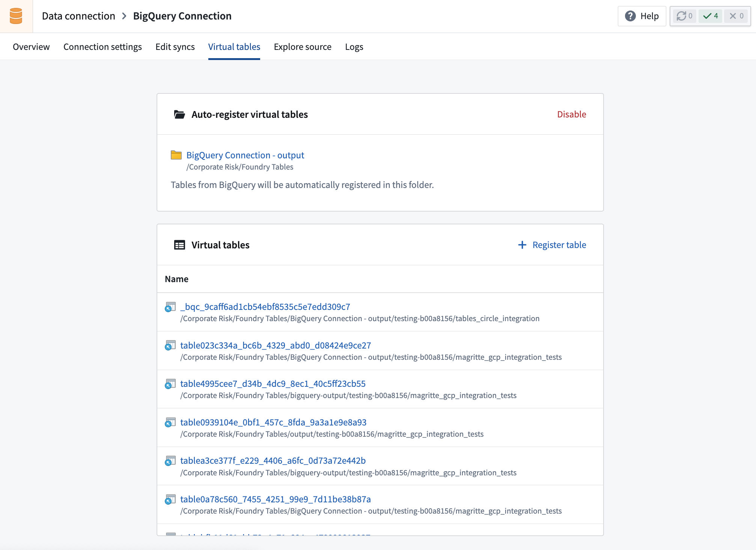
Task: Click the open folder icon beside Auto-register
Action: 179,114
